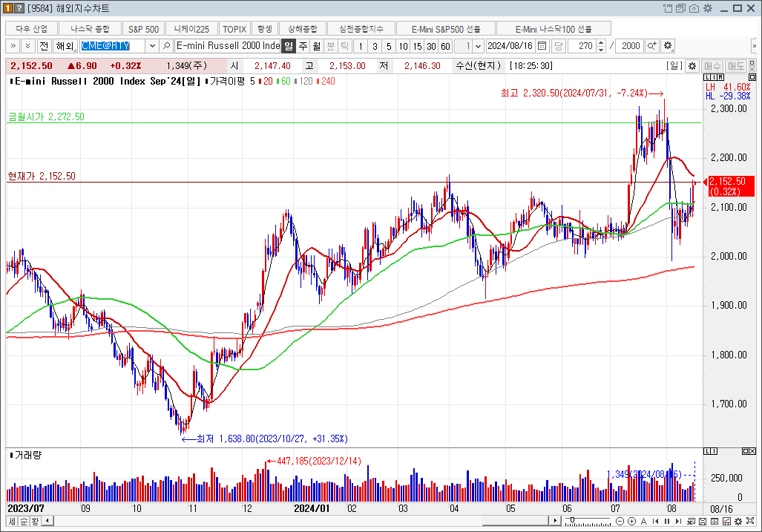This screenshot has width=762, height=532.
Task: Select the 일 (daily) period toggle
Action: tap(289, 46)
